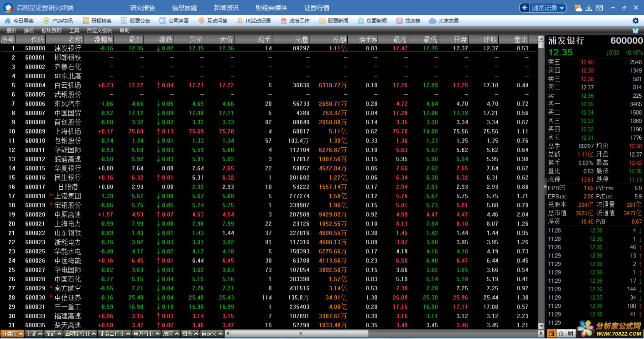
Task: Open 今日导读 toolbar item
Action: click(19, 21)
